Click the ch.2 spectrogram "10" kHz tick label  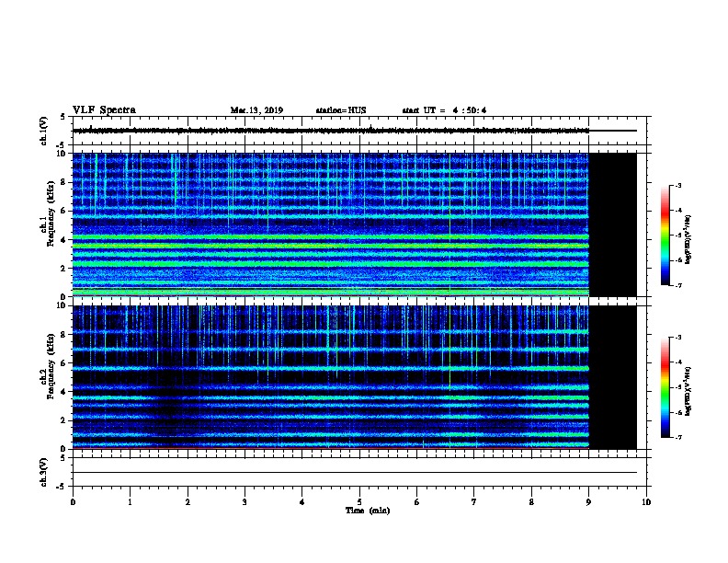click(63, 305)
